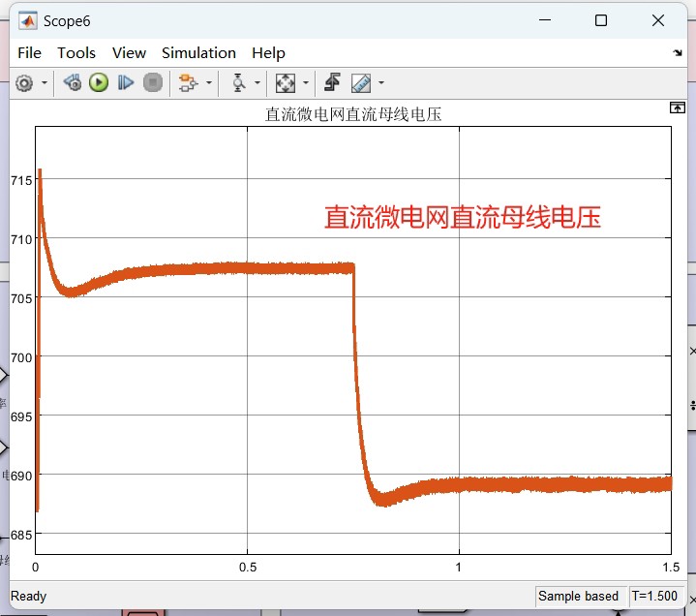This screenshot has width=696, height=616.
Task: Close the Scope6 window
Action: pos(658,20)
